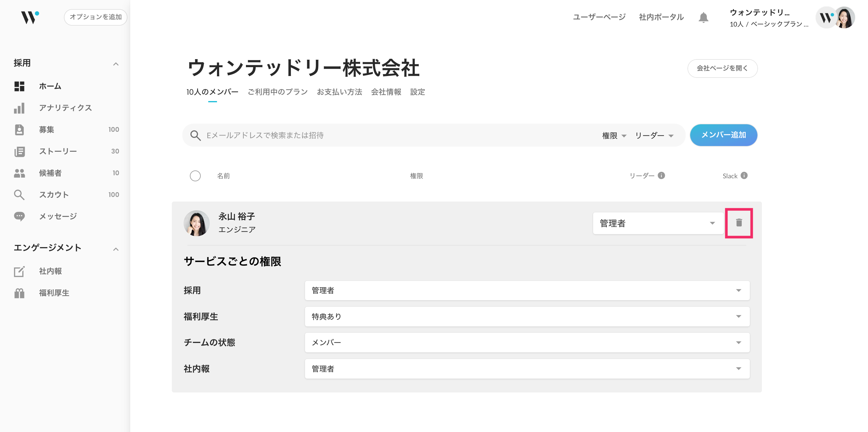Image resolution: width=868 pixels, height=432 pixels.
Task: Switch to 設定 tab
Action: (x=417, y=92)
